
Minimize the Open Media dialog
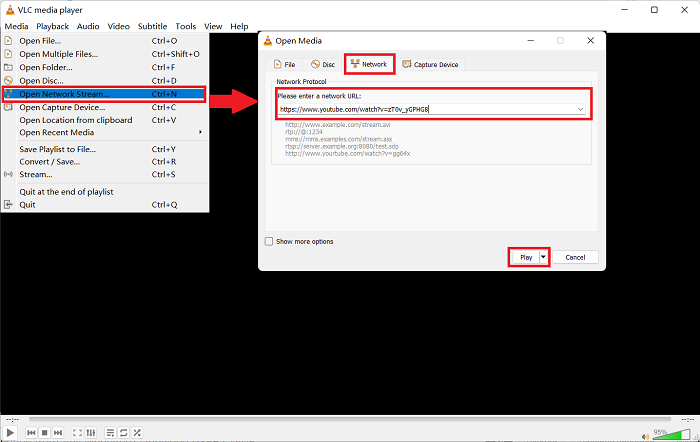[x=531, y=41]
